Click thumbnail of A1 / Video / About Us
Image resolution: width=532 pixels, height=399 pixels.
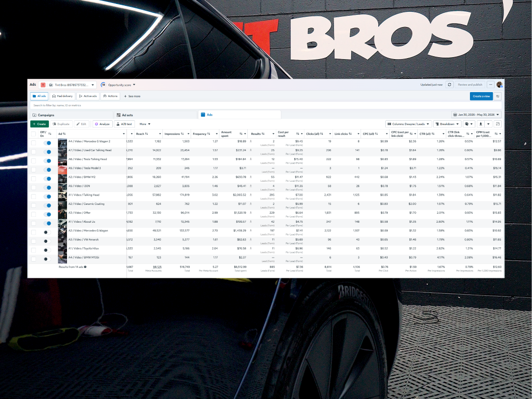click(63, 223)
